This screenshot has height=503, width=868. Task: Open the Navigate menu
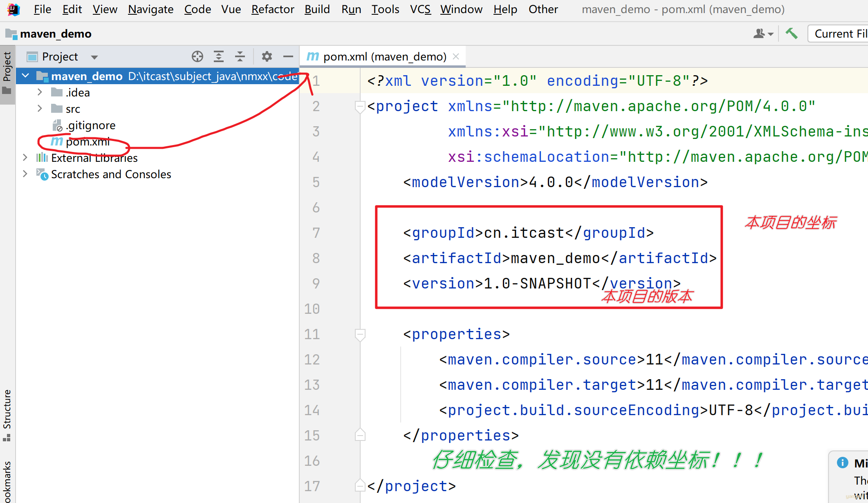click(x=150, y=9)
